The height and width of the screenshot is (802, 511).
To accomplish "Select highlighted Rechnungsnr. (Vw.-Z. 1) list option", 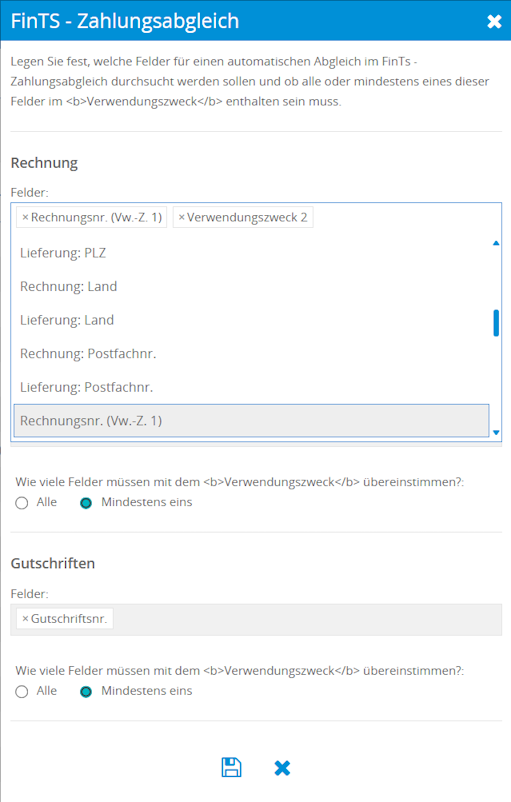I will click(x=251, y=421).
